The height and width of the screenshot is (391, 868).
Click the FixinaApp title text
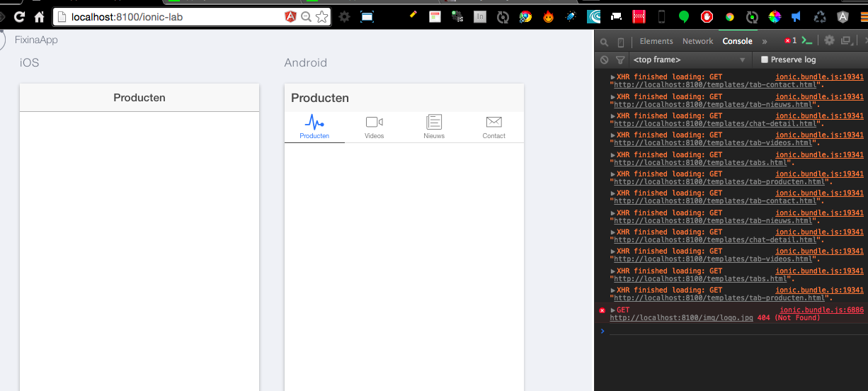[36, 40]
